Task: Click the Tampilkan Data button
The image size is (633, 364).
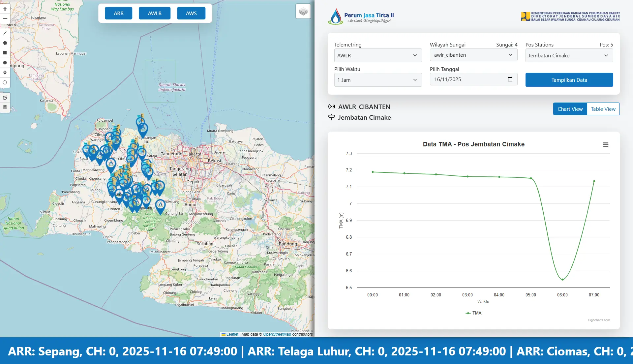Action: (x=569, y=80)
